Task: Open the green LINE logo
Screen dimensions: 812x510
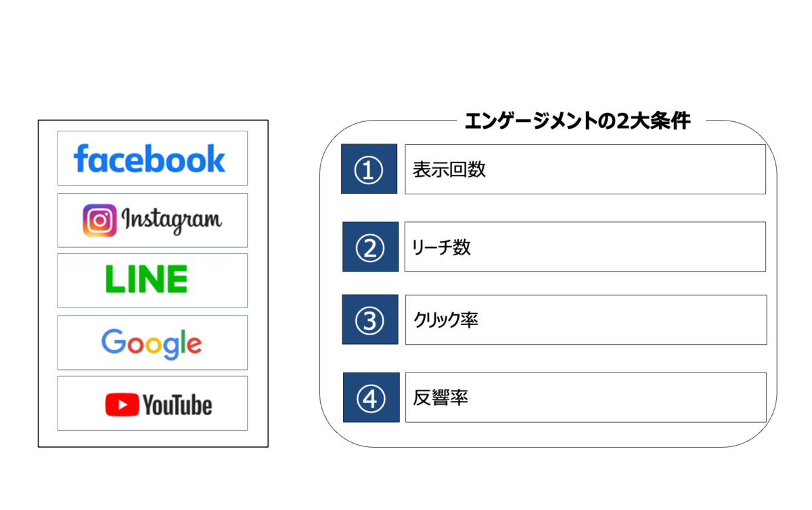Action: coord(147,279)
